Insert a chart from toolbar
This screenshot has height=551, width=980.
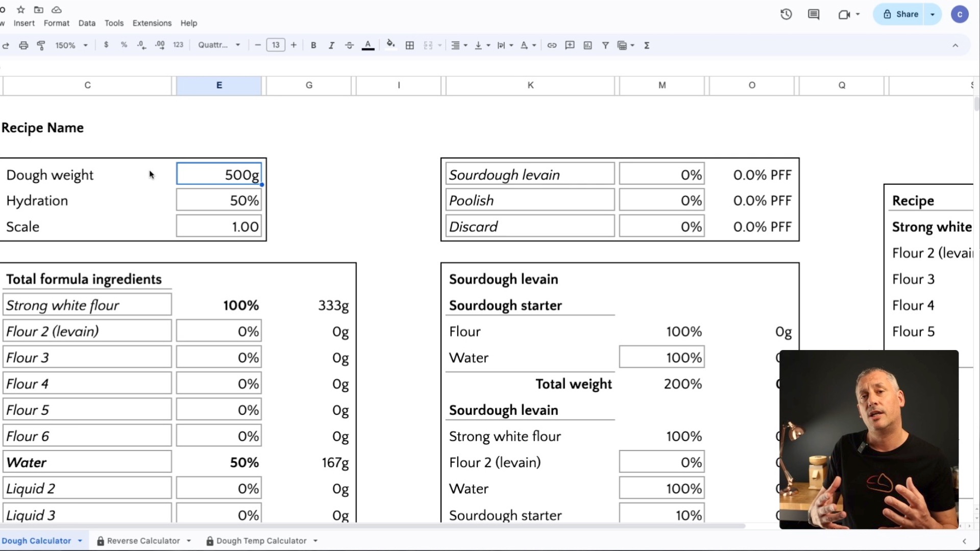587,45
